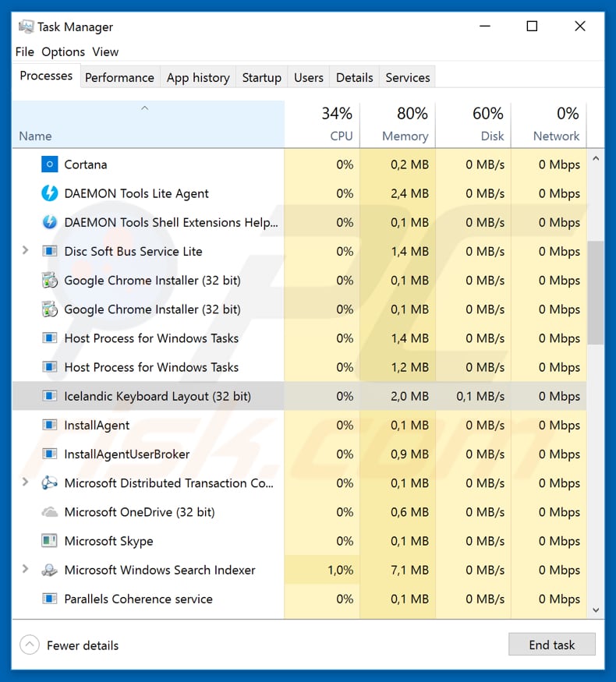616x682 pixels.
Task: Collapse view using the Fewer details arrow
Action: coord(30,645)
